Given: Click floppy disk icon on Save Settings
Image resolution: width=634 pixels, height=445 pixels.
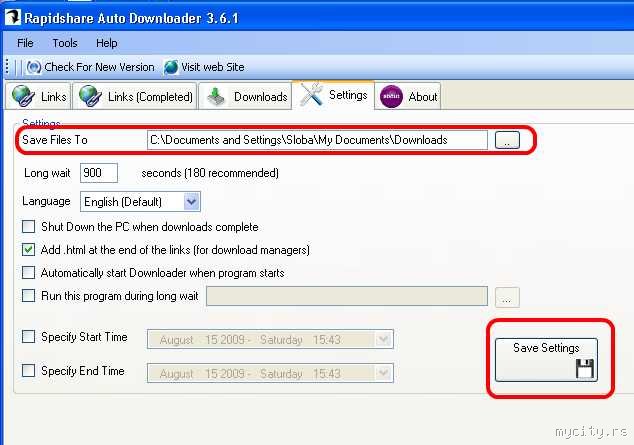Looking at the screenshot, I should tap(585, 368).
